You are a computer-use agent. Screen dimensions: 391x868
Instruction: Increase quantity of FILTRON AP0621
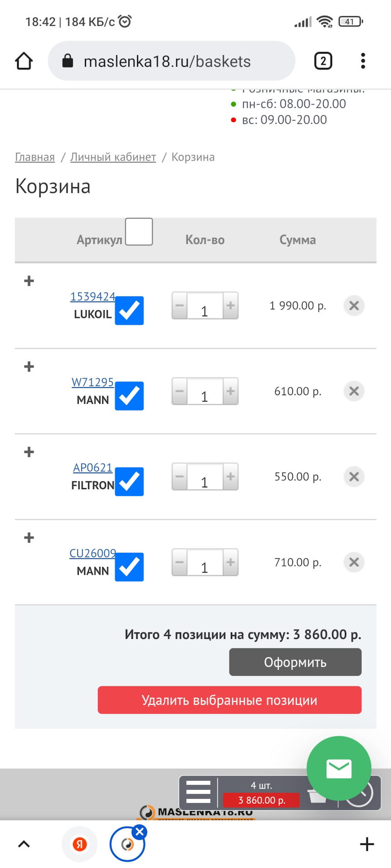(230, 476)
